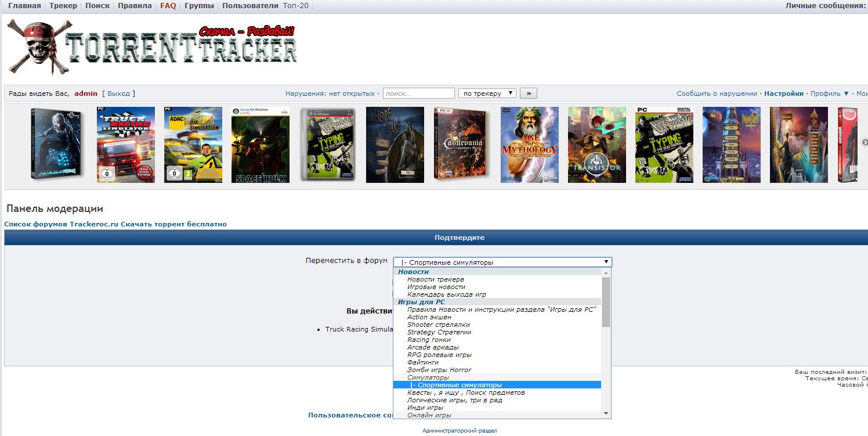
Task: Open ADAC Die Simulation cover thumbnail
Action: (193, 145)
